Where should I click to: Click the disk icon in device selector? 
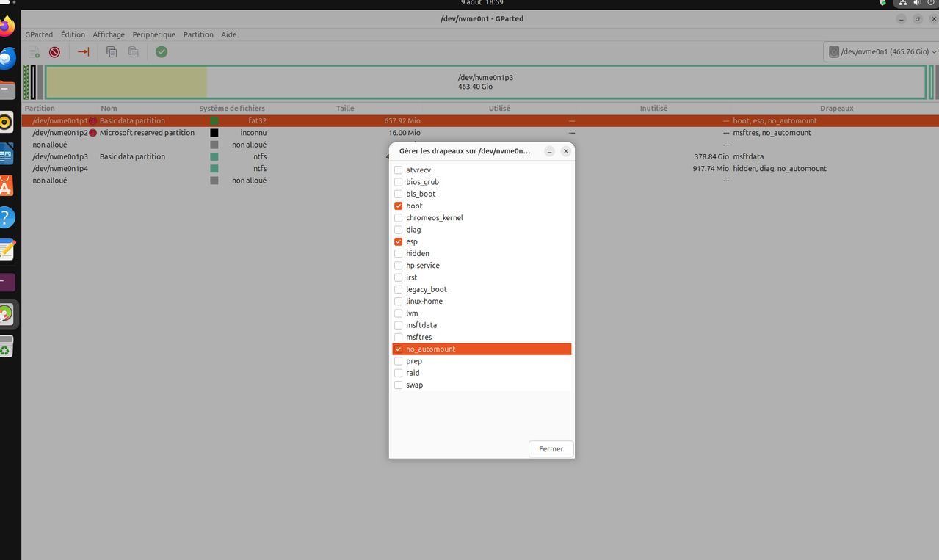tap(834, 52)
